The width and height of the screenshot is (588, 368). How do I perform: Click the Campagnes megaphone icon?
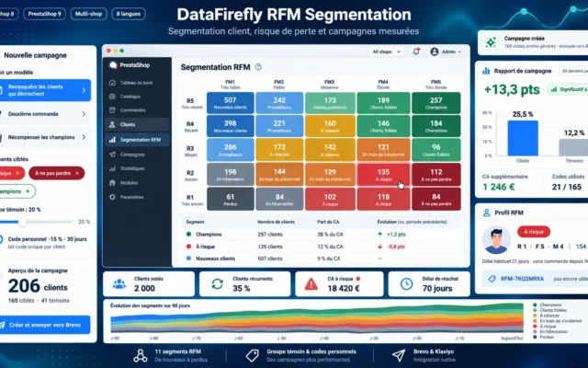click(x=112, y=155)
